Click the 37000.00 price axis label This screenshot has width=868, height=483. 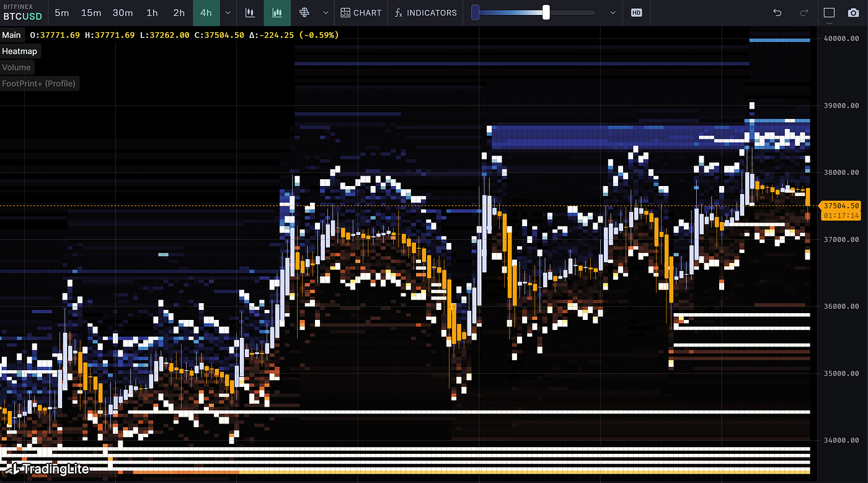point(841,239)
